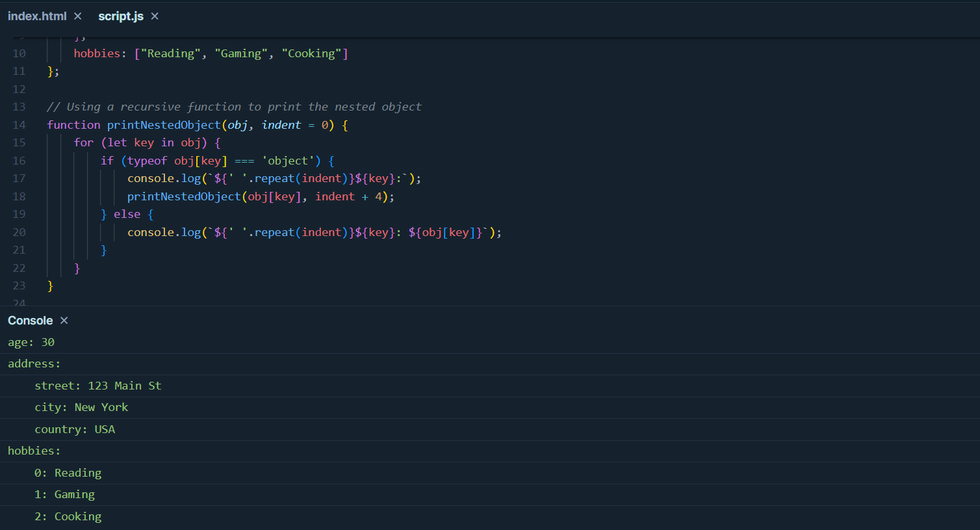The image size is (980, 530).
Task: Click the printNestedObject function name on line 14
Action: click(164, 125)
